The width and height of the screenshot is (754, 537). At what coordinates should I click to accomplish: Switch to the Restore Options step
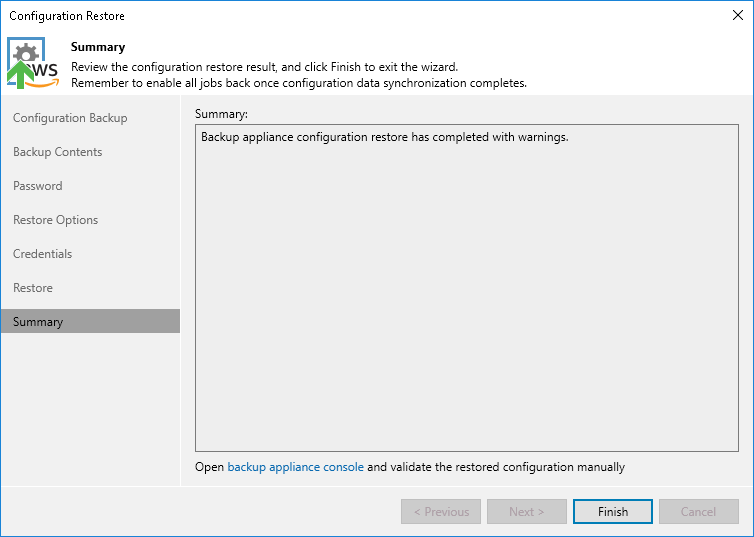(x=55, y=220)
